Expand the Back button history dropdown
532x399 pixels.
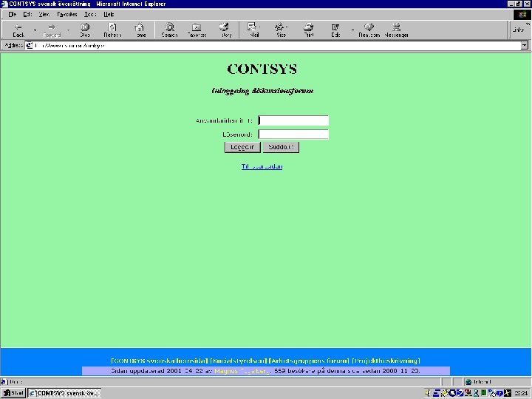(35, 30)
